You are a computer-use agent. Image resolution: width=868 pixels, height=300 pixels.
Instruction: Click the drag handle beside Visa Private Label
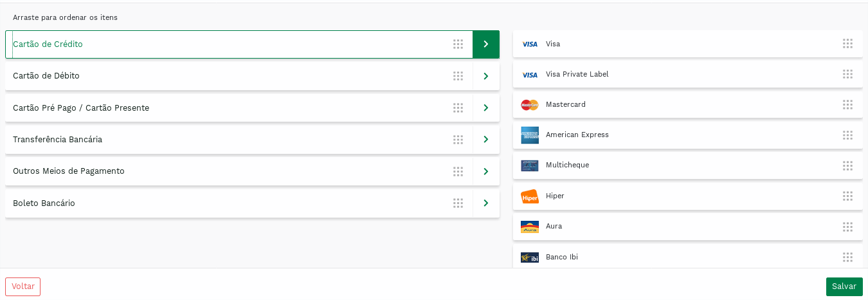point(847,74)
